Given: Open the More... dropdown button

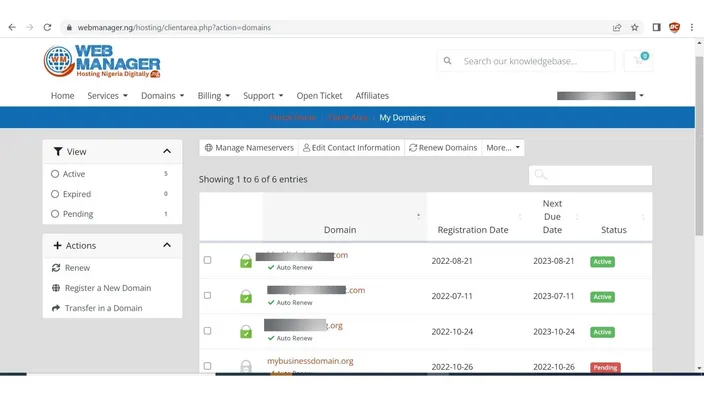Looking at the screenshot, I should [503, 148].
